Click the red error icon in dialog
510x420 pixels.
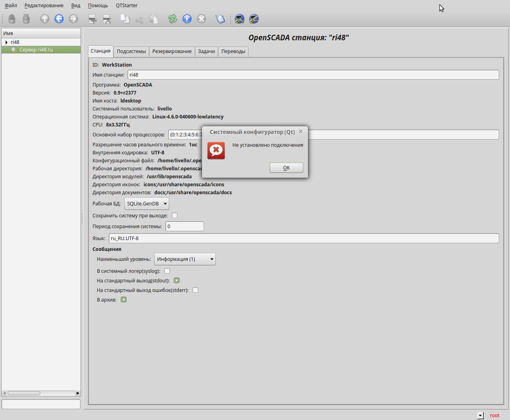216,151
